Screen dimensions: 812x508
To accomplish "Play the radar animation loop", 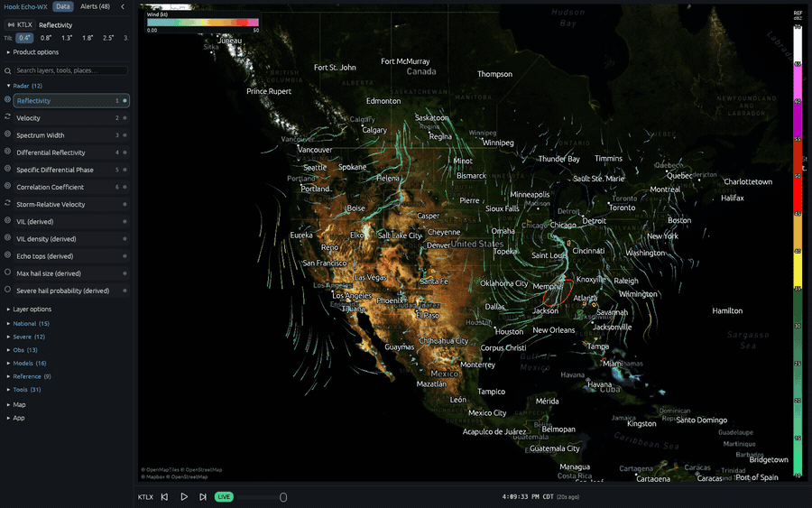I will click(184, 496).
